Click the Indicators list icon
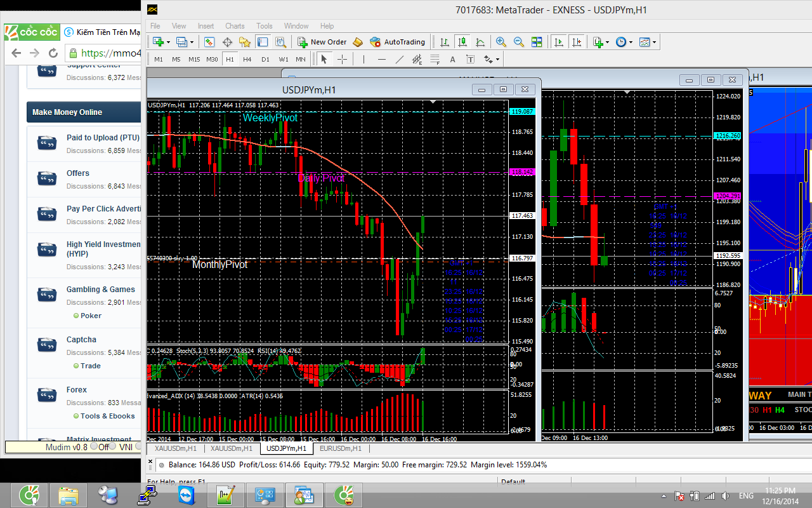Viewport: 812px width, 508px height. click(x=598, y=42)
